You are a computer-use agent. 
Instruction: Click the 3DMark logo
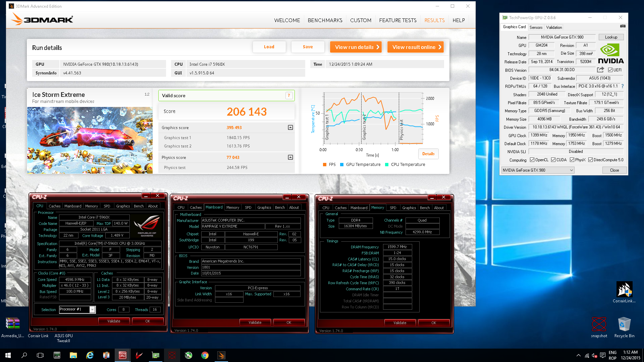pyautogui.click(x=42, y=19)
